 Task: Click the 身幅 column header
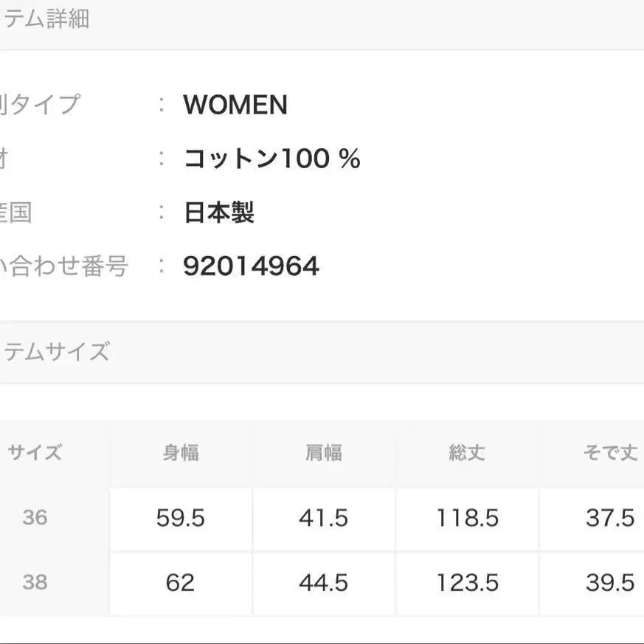point(181,453)
